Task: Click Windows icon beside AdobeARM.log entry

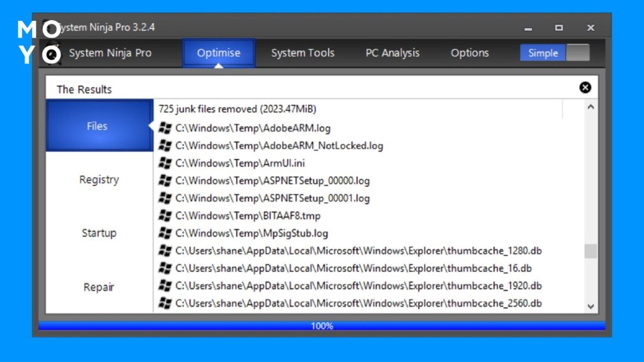Action: (x=165, y=128)
